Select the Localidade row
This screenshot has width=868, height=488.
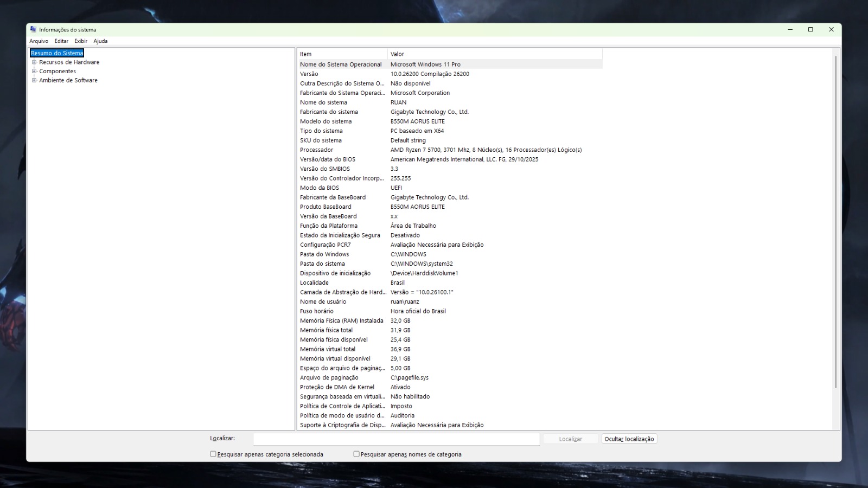[450, 283]
